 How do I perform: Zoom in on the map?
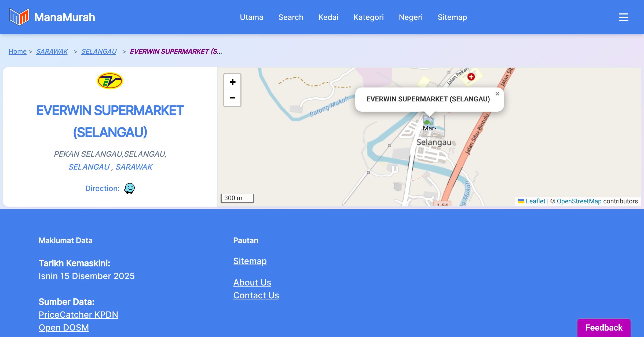232,82
